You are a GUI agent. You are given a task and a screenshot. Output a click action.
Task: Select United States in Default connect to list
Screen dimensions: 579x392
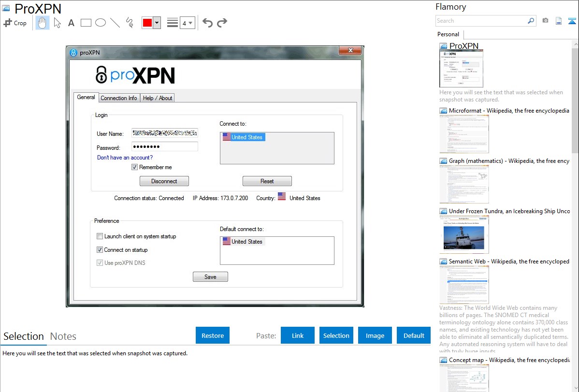[243, 242]
